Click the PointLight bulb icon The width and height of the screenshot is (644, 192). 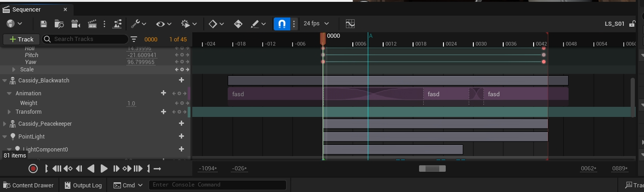[x=12, y=137]
